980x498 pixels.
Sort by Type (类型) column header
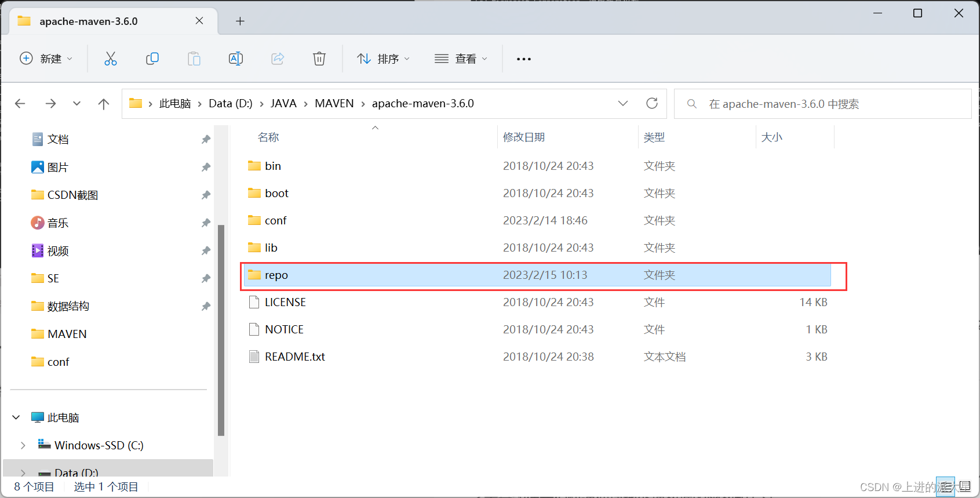[x=654, y=137]
